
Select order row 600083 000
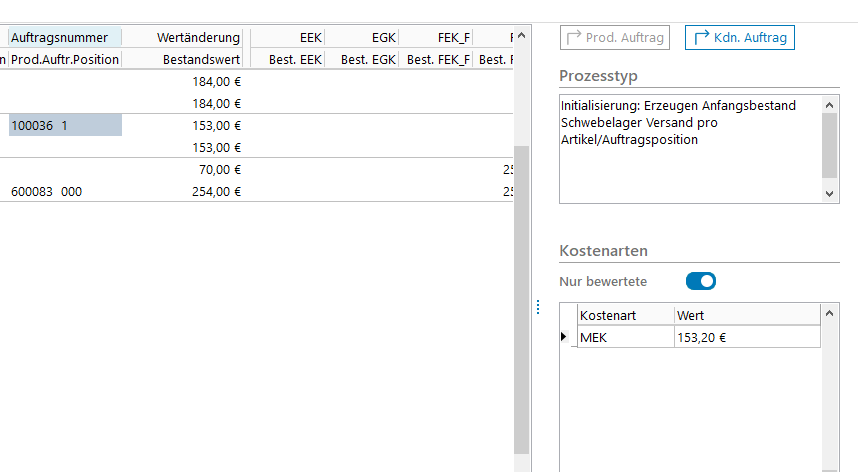click(x=47, y=192)
